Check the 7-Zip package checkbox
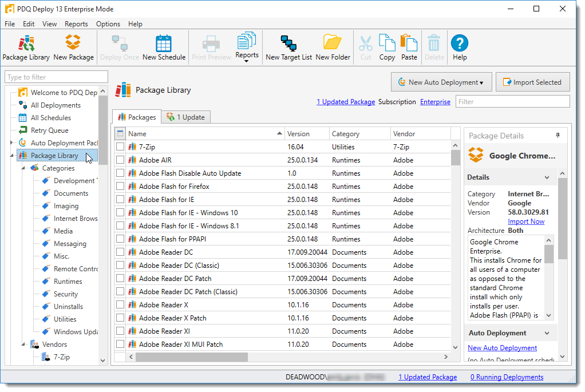Image resolution: width=585 pixels, height=392 pixels. click(120, 147)
